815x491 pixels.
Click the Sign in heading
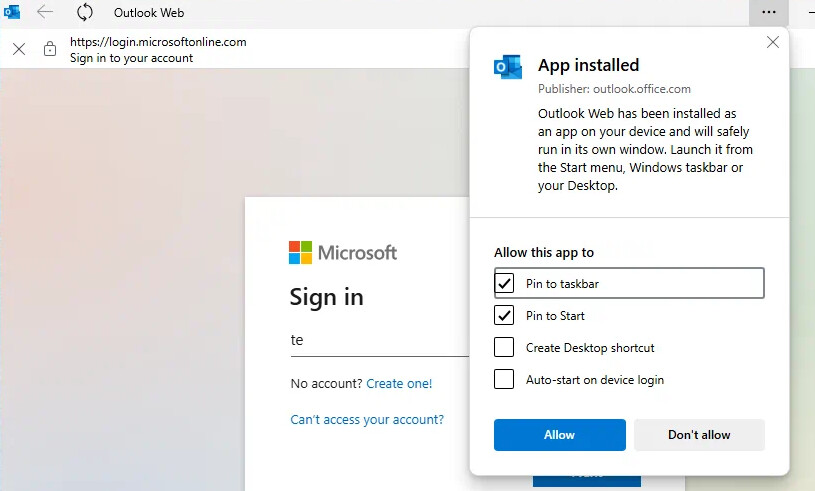(x=326, y=298)
